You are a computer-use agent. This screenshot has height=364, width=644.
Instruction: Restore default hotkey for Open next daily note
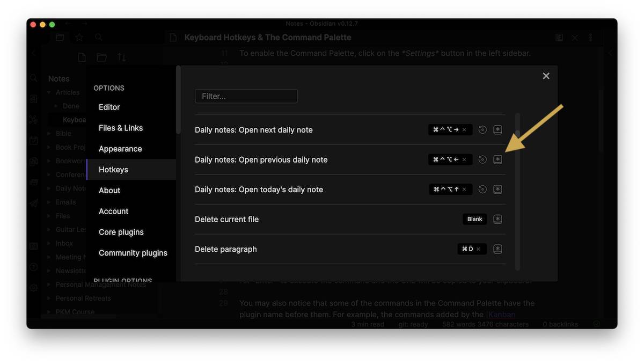click(x=482, y=129)
